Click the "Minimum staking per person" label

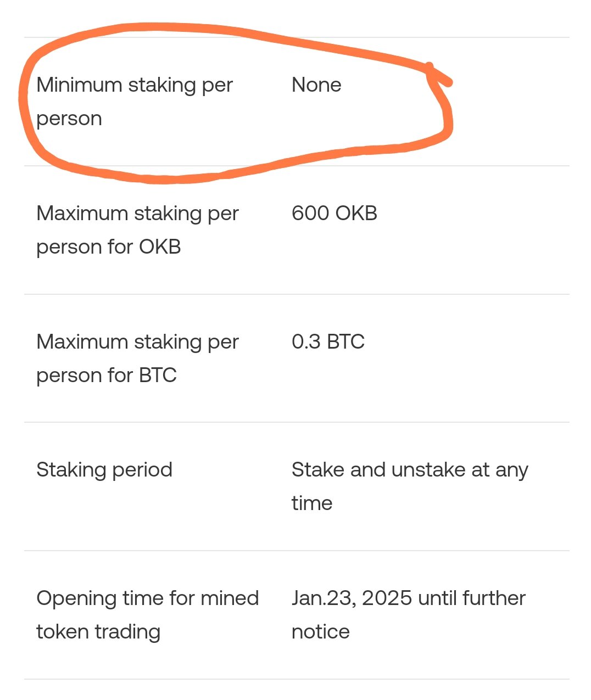135,102
